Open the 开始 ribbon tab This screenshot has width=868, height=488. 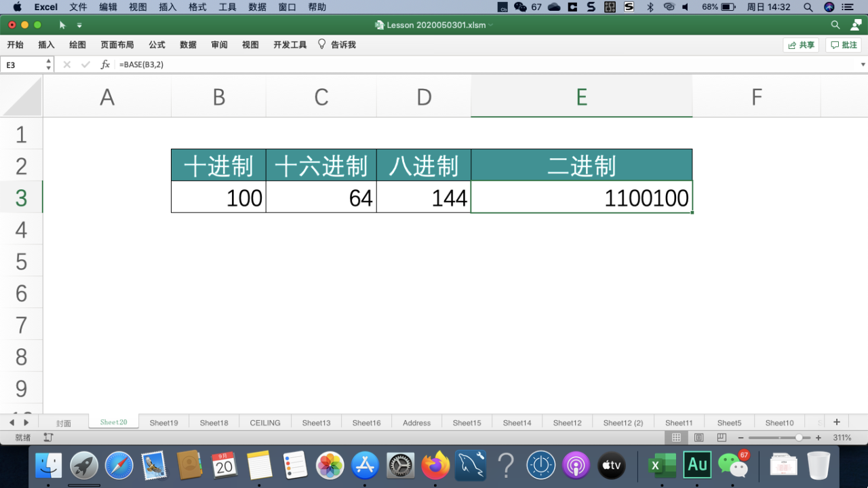coord(15,45)
